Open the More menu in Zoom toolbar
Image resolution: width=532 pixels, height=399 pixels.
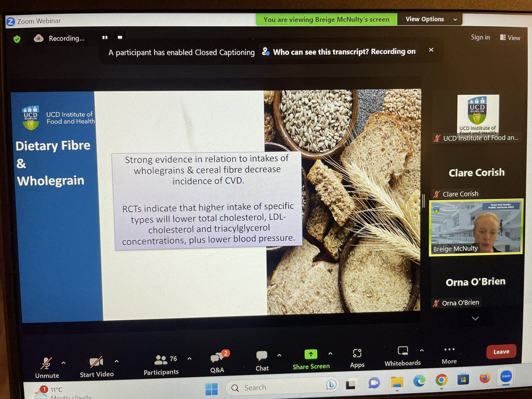(x=449, y=355)
